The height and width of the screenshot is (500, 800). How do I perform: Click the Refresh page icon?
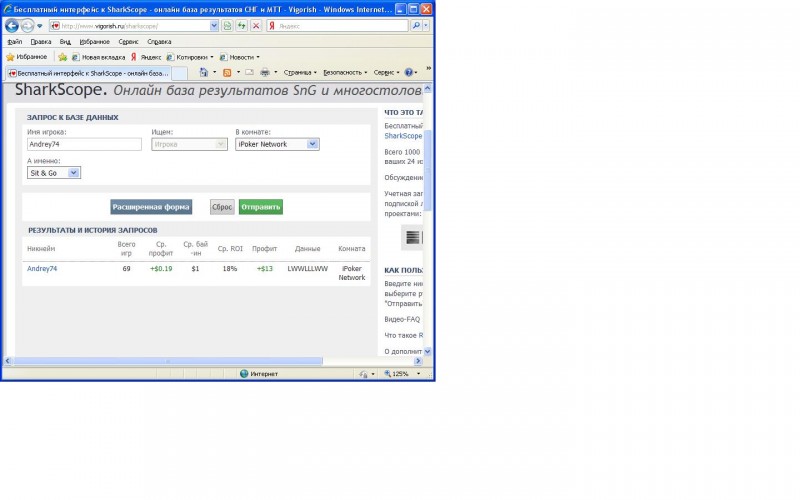click(x=242, y=26)
